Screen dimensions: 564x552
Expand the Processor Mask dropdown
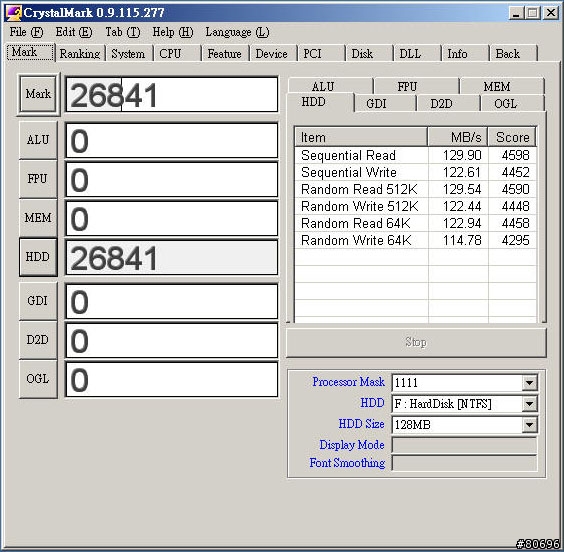click(529, 383)
